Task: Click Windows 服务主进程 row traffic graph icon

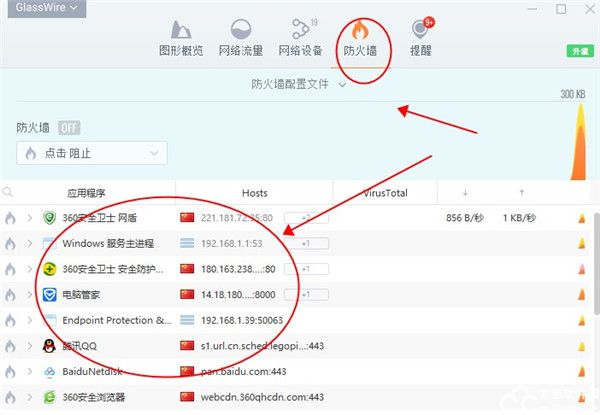Action: [x=582, y=244]
